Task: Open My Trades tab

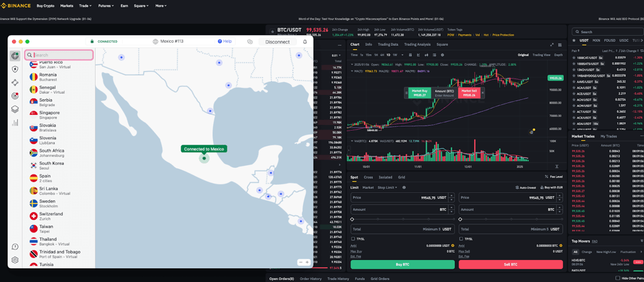Action: tap(609, 136)
